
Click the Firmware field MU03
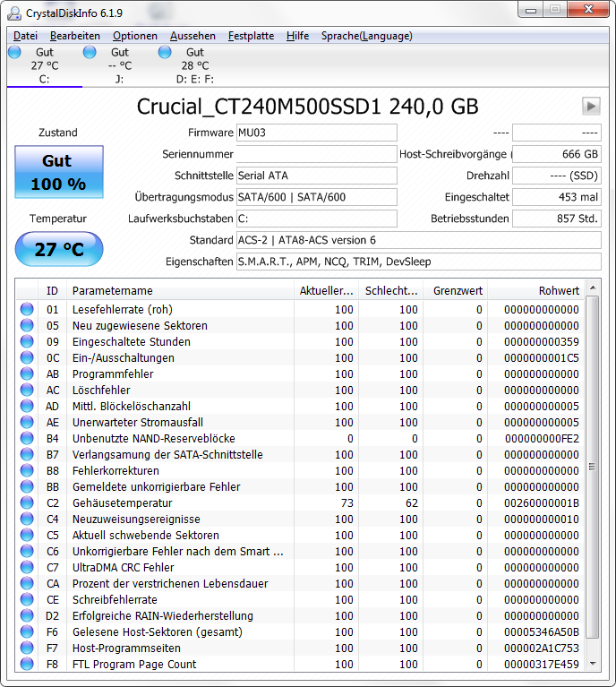317,133
